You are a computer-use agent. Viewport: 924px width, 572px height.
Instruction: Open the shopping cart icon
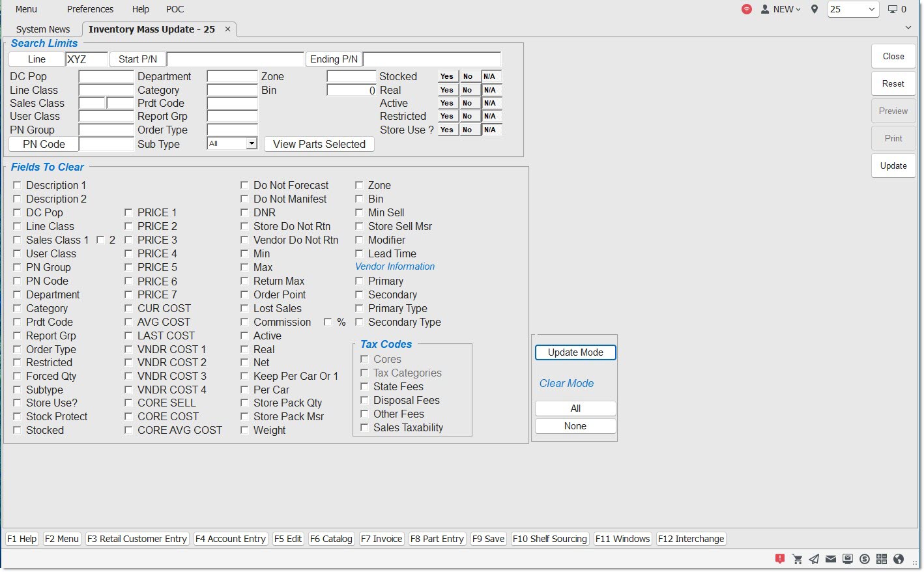(x=797, y=558)
